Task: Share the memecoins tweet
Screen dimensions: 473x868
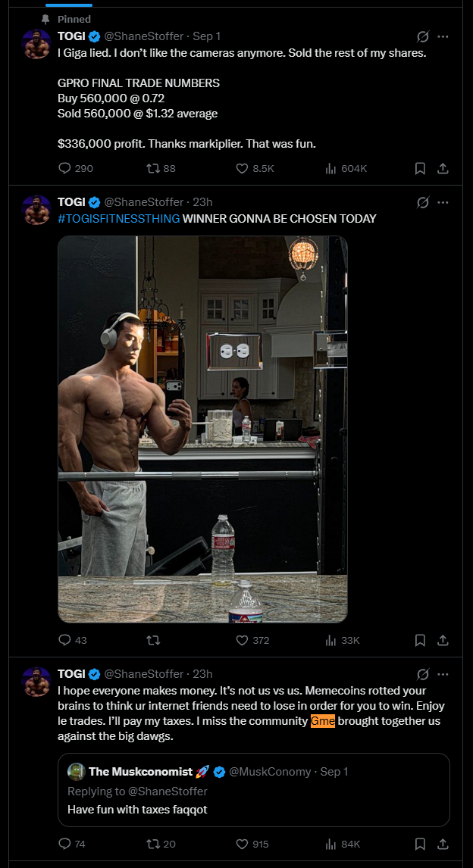Action: pos(443,845)
